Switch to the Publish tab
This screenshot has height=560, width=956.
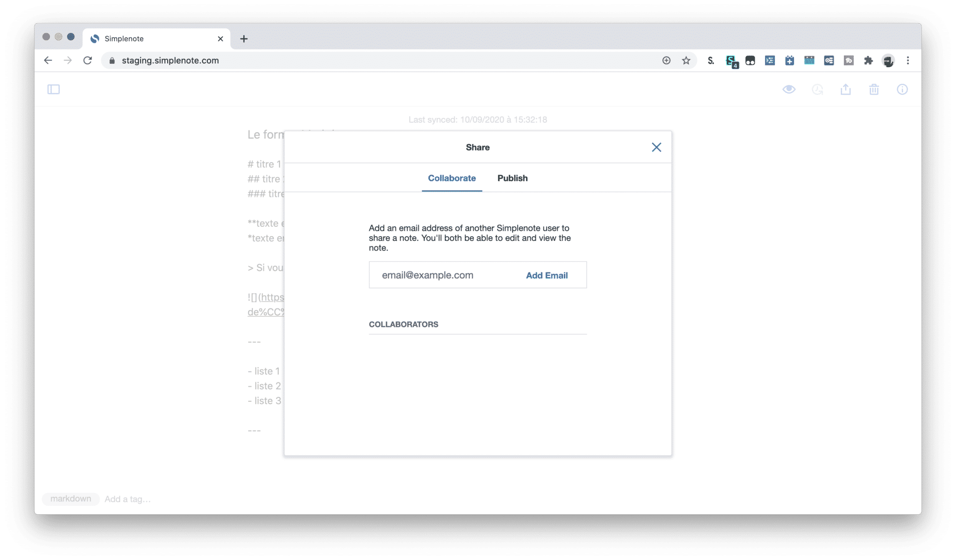[513, 177]
